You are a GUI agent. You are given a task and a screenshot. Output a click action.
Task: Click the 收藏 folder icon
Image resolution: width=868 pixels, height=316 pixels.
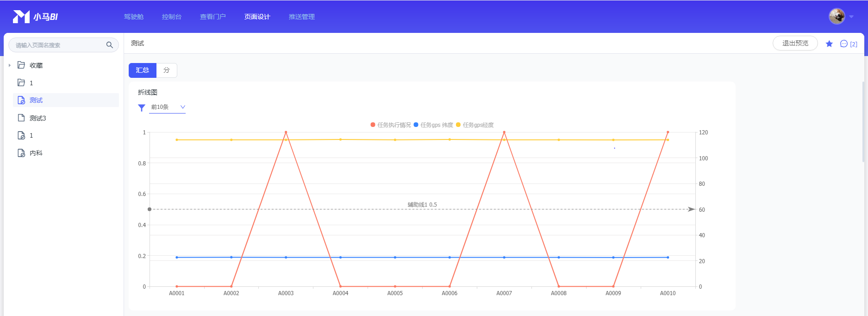(x=21, y=65)
